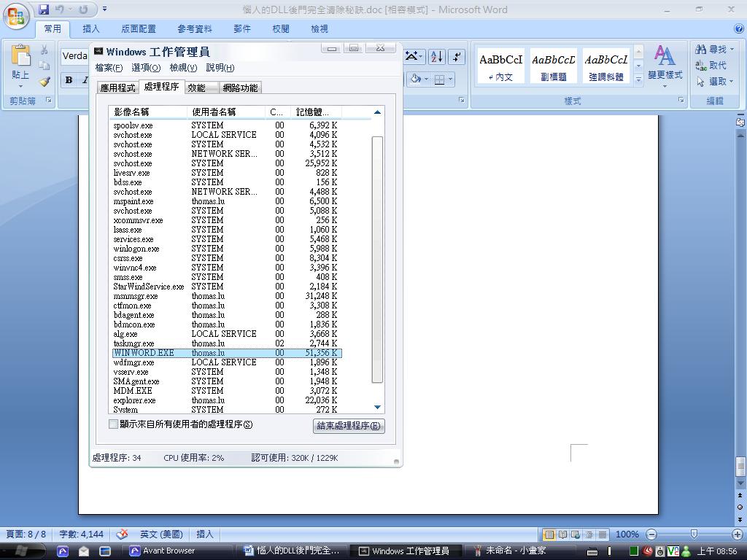Enable show processes from all users checkbox
This screenshot has height=560, width=747.
tap(113, 424)
